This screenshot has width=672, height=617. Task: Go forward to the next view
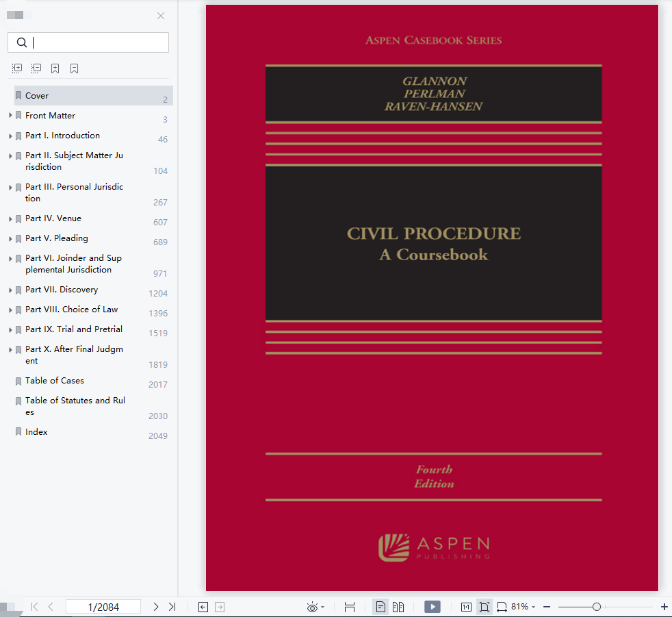tap(220, 607)
